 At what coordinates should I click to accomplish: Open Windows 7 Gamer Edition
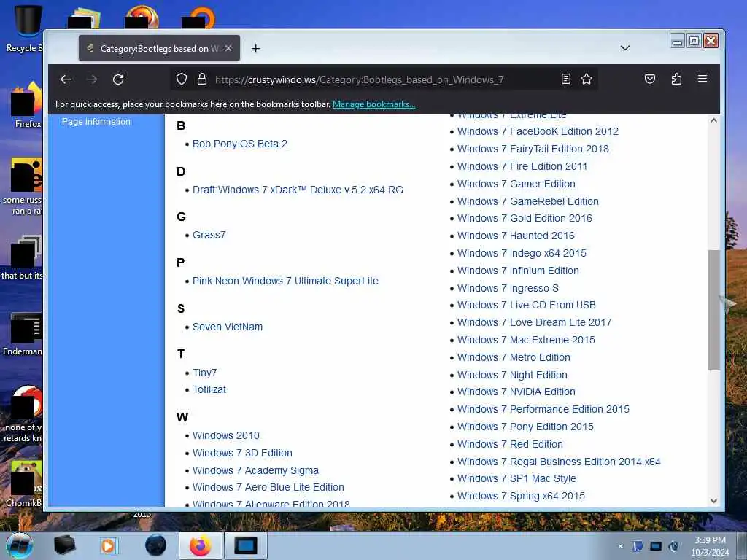[x=516, y=184]
